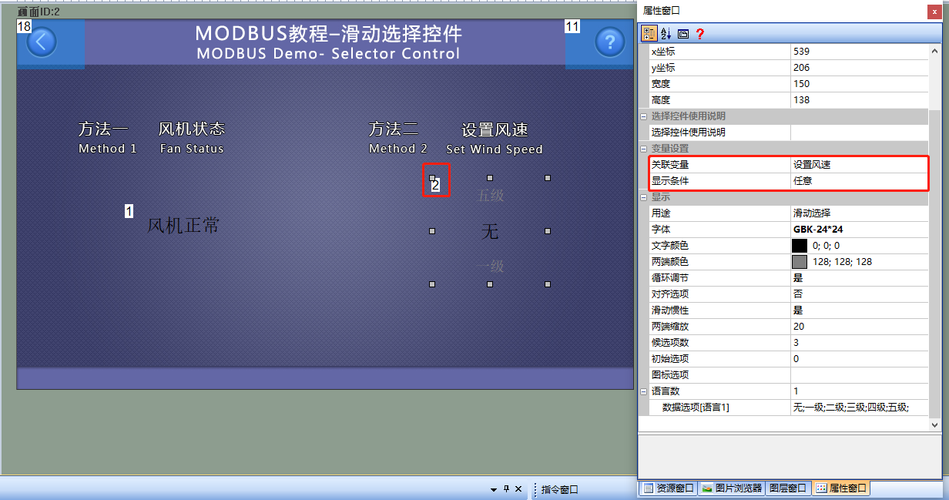Click control index marker 1
The height and width of the screenshot is (500, 949).
point(128,211)
